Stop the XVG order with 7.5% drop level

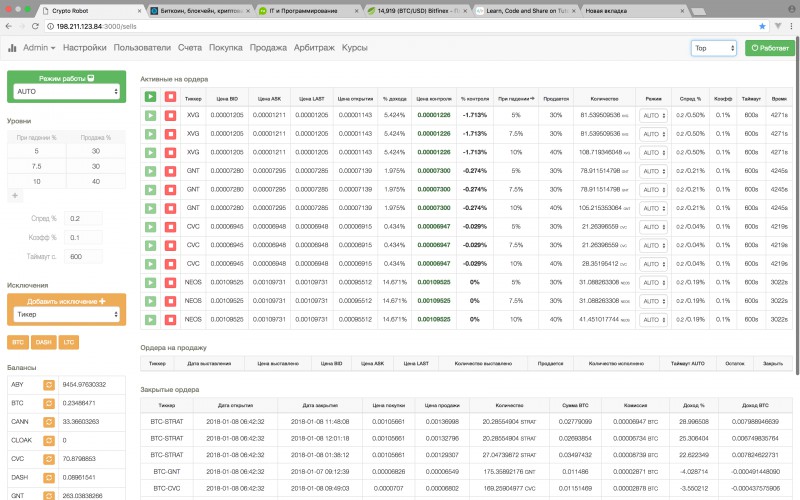coord(170,134)
